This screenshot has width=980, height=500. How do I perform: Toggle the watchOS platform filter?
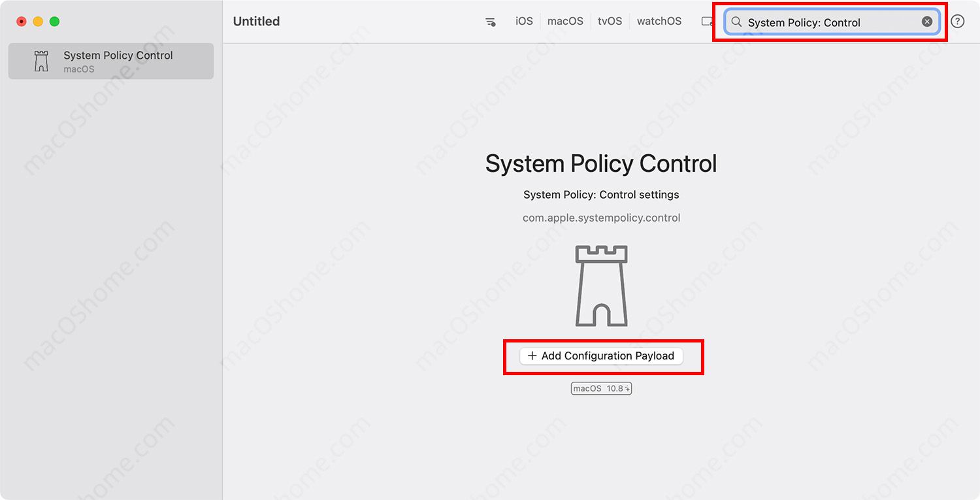coord(659,22)
